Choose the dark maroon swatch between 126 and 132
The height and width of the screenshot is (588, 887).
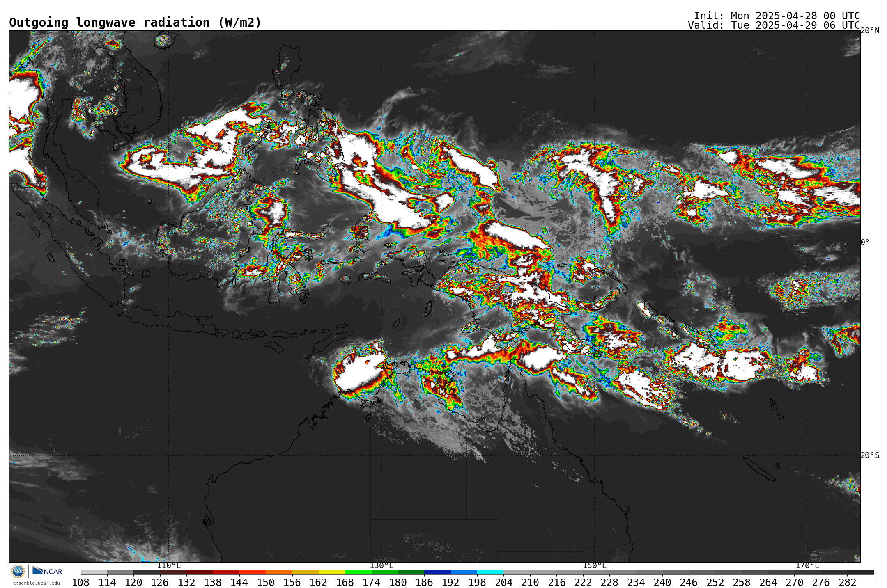(173, 572)
